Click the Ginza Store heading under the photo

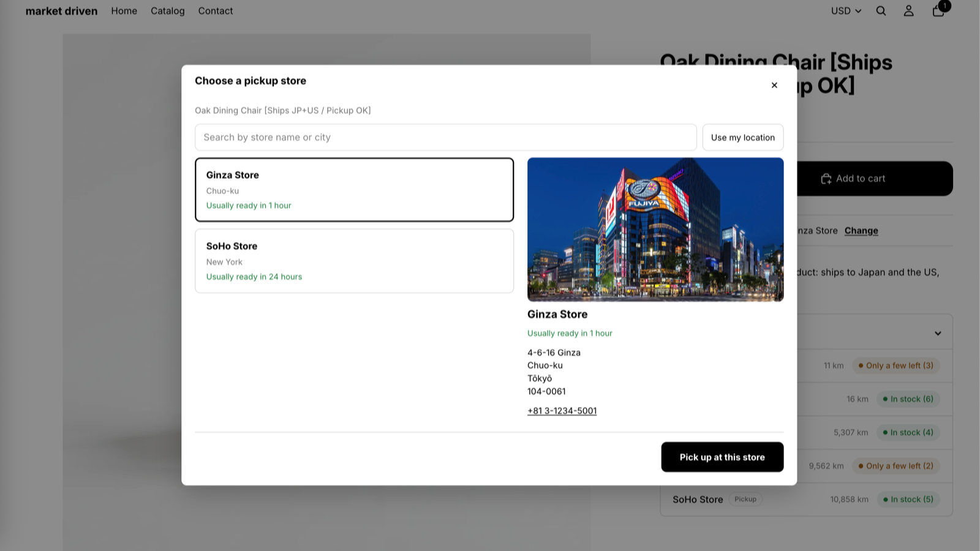557,314
